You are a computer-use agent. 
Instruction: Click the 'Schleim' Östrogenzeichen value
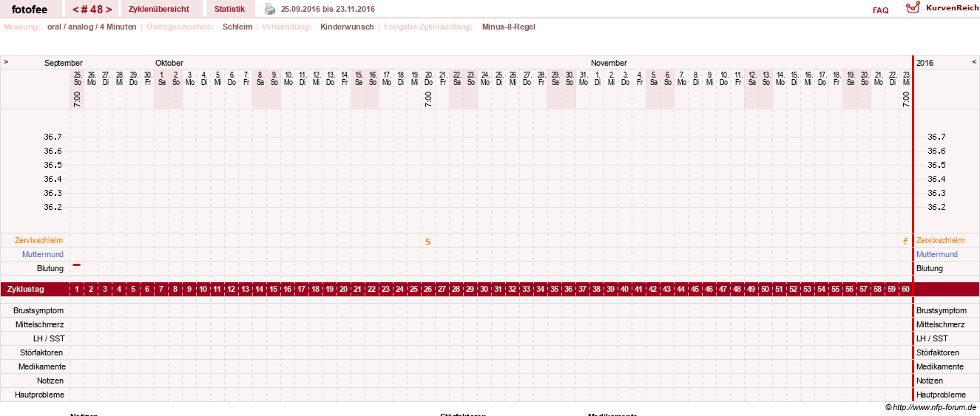237,27
